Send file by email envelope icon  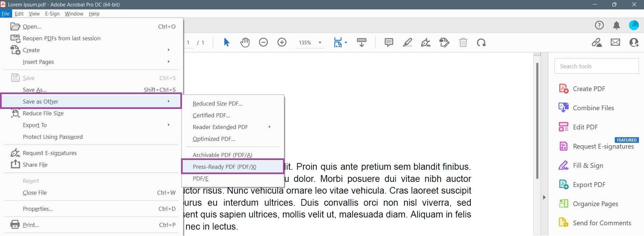point(615,43)
